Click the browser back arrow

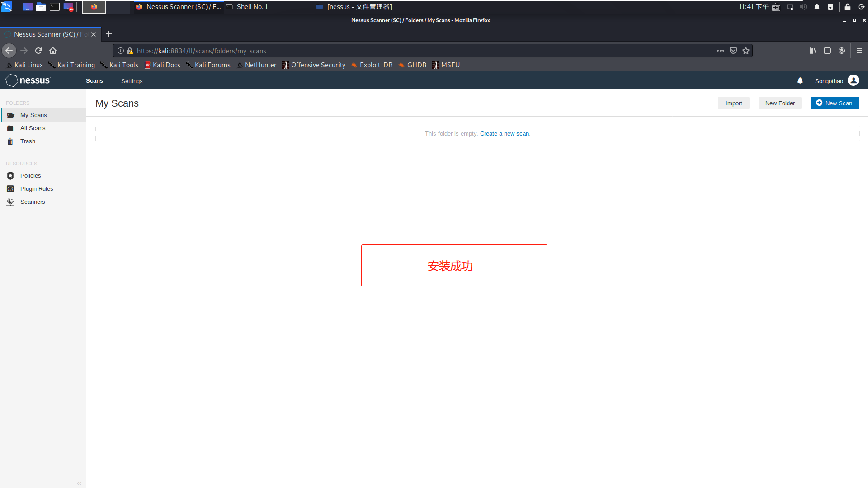9,51
